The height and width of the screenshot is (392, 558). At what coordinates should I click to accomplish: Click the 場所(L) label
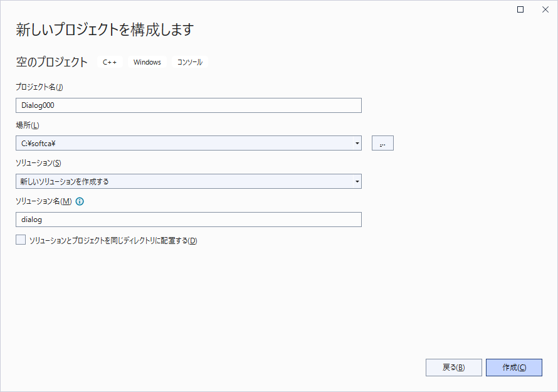click(x=28, y=125)
